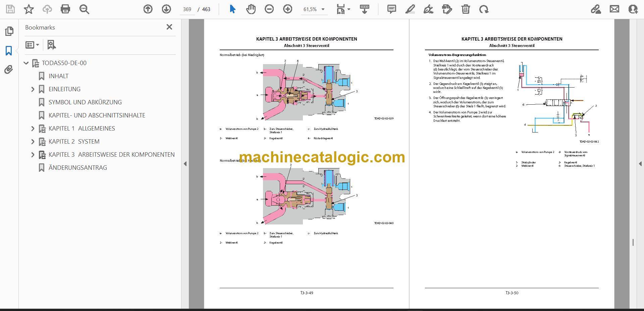Click the page number input field
This screenshot has height=311, width=644.
tap(187, 9)
